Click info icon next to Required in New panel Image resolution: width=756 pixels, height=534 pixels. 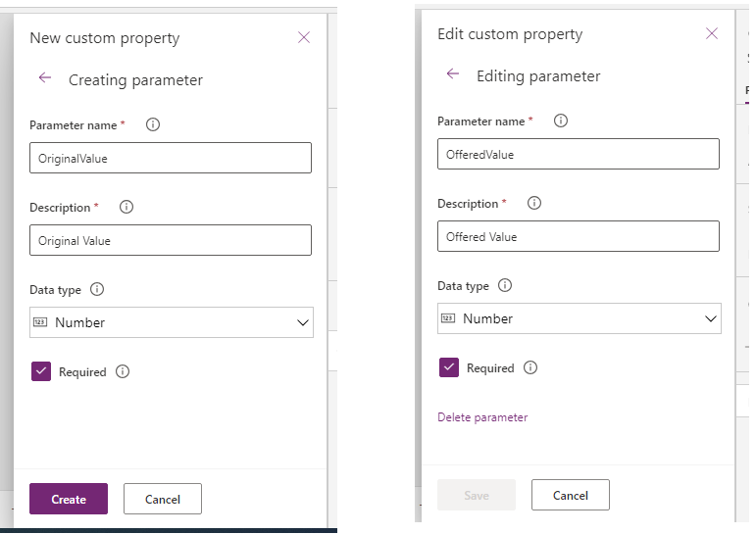point(123,372)
